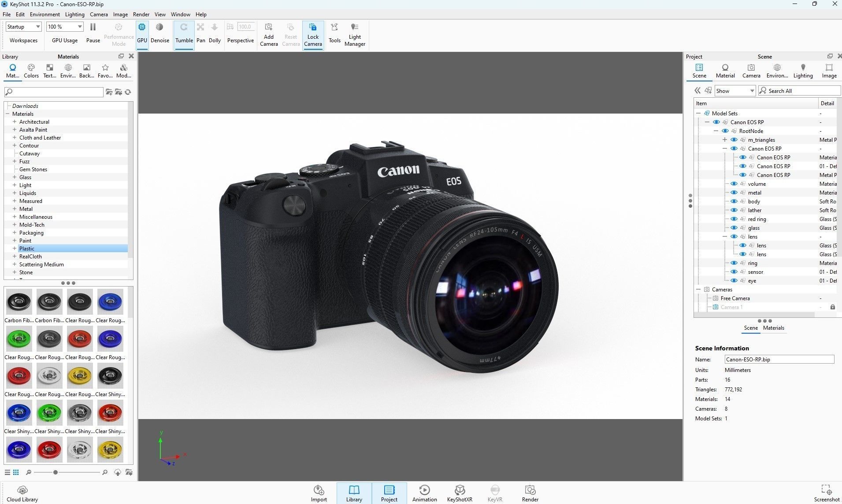Open the Cloud Library
The width and height of the screenshot is (842, 504).
point(22,494)
